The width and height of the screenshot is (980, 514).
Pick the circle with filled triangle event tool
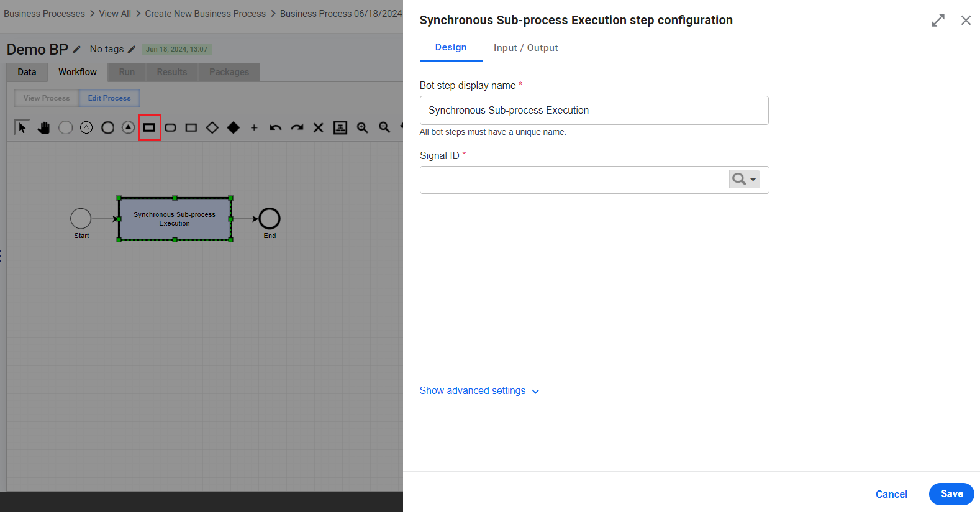(128, 127)
